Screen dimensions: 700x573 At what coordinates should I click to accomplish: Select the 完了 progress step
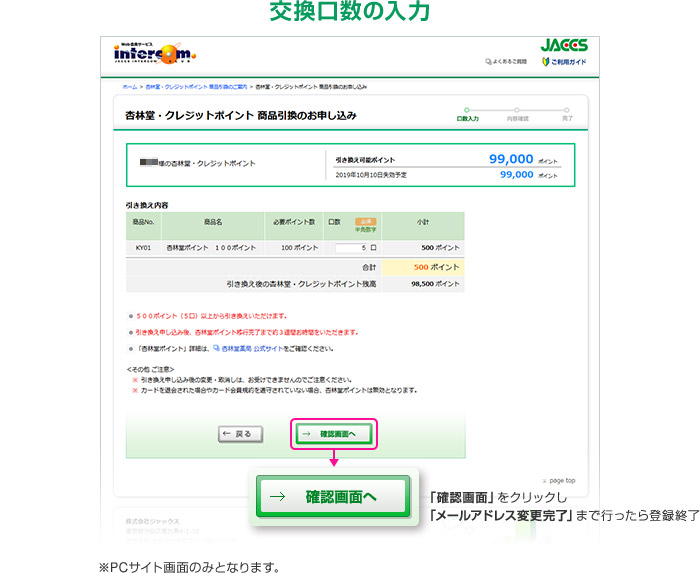click(567, 115)
